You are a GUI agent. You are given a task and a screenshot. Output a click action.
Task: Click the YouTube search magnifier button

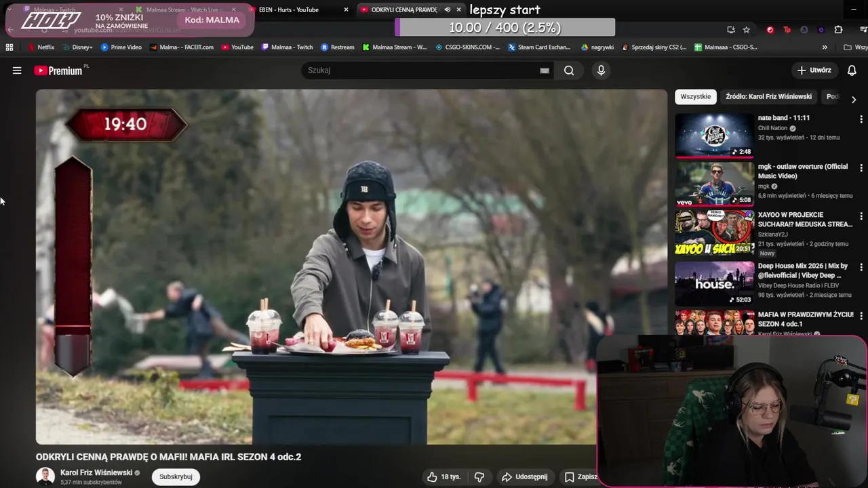point(569,70)
